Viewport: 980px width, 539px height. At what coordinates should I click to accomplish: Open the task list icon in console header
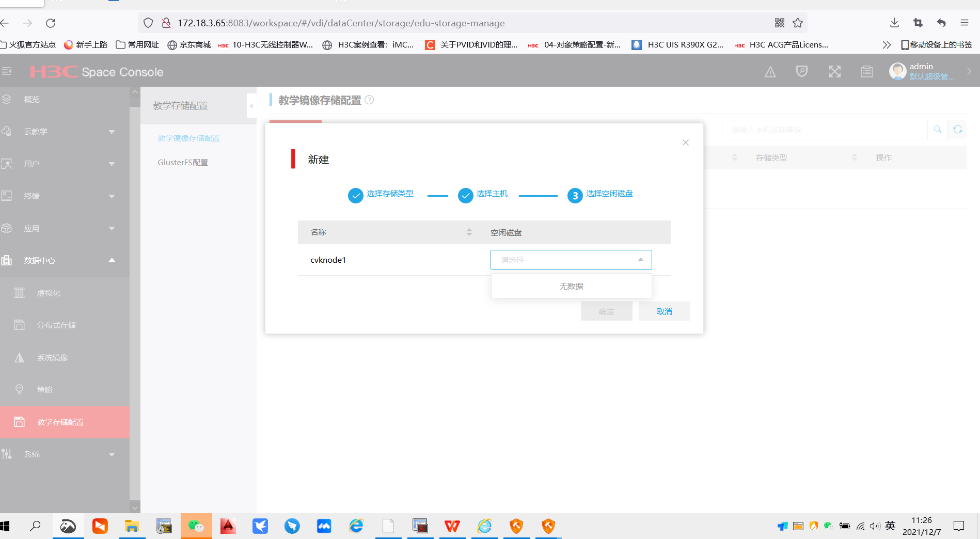[x=867, y=71]
